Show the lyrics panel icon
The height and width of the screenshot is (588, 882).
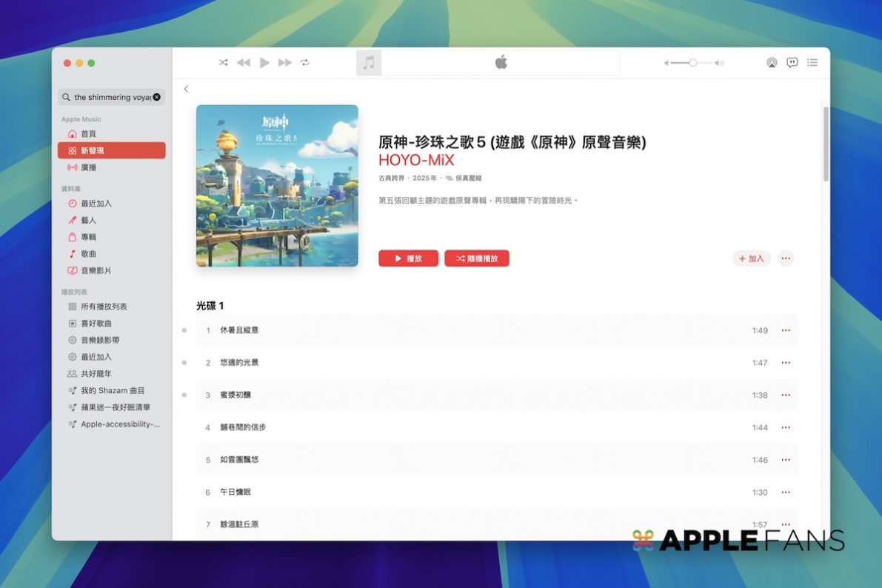(x=792, y=63)
